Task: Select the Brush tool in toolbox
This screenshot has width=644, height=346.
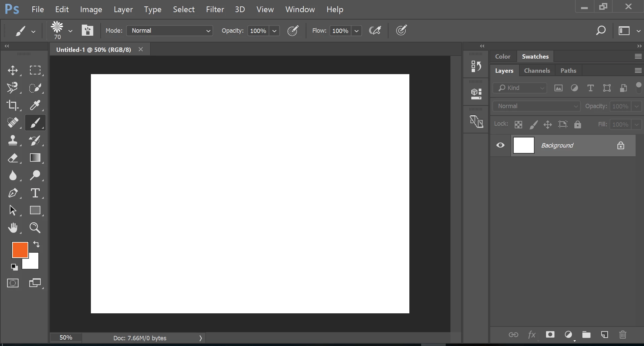Action: 35,123
